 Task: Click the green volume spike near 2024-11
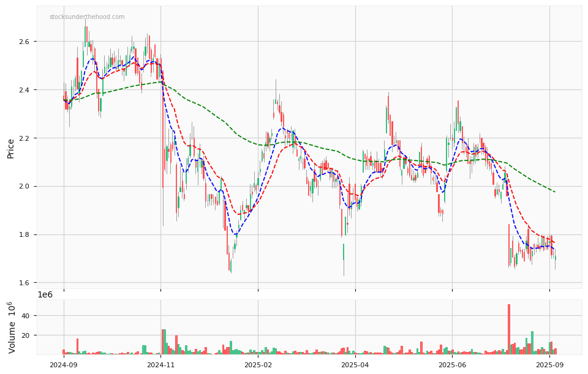pos(165,342)
